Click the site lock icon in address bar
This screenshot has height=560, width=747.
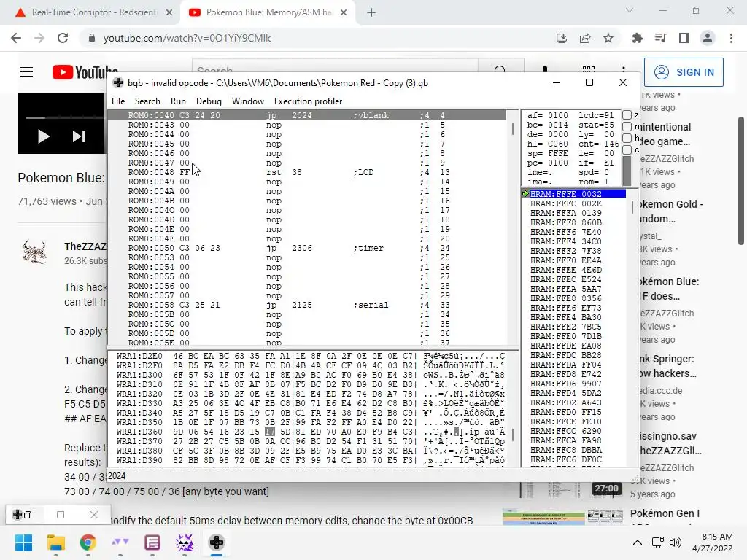[x=92, y=38]
